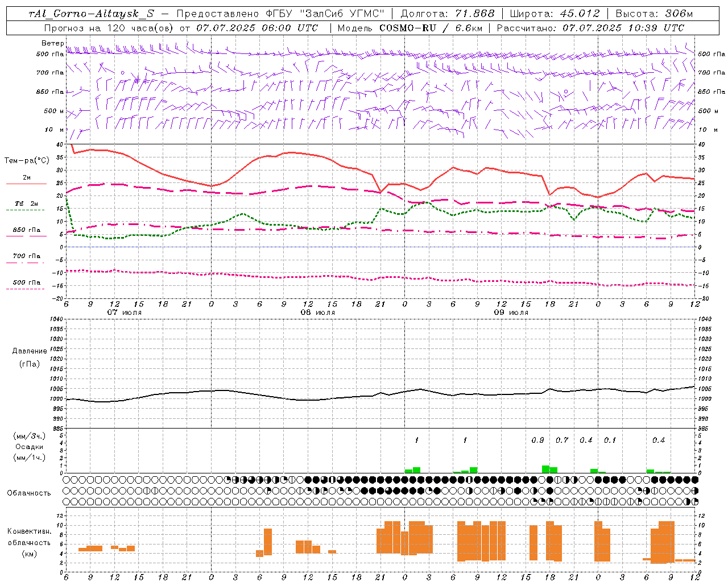Click the (мм/1ч.) precipitation unit label

point(30,458)
